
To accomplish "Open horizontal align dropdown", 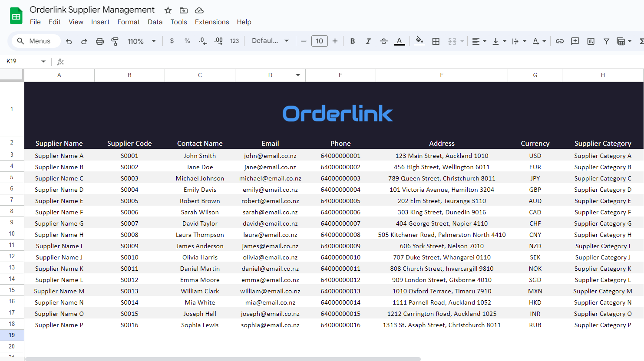I will coord(479,41).
